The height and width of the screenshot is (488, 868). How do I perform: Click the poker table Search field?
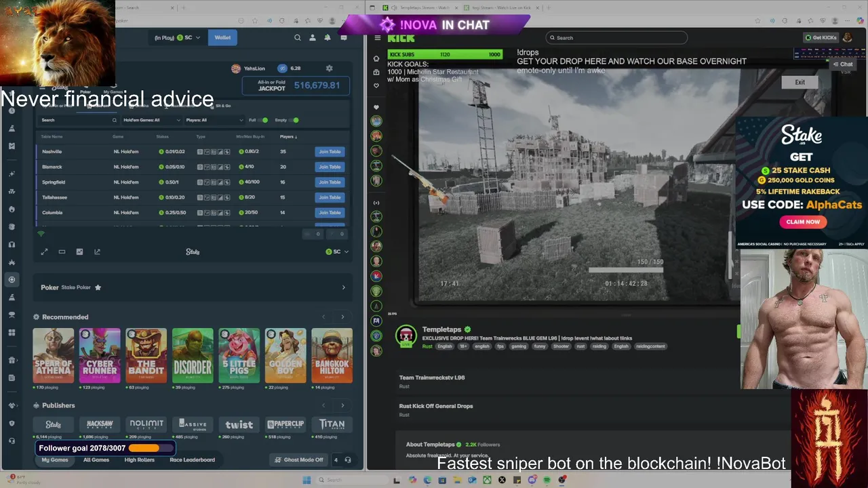(79, 120)
